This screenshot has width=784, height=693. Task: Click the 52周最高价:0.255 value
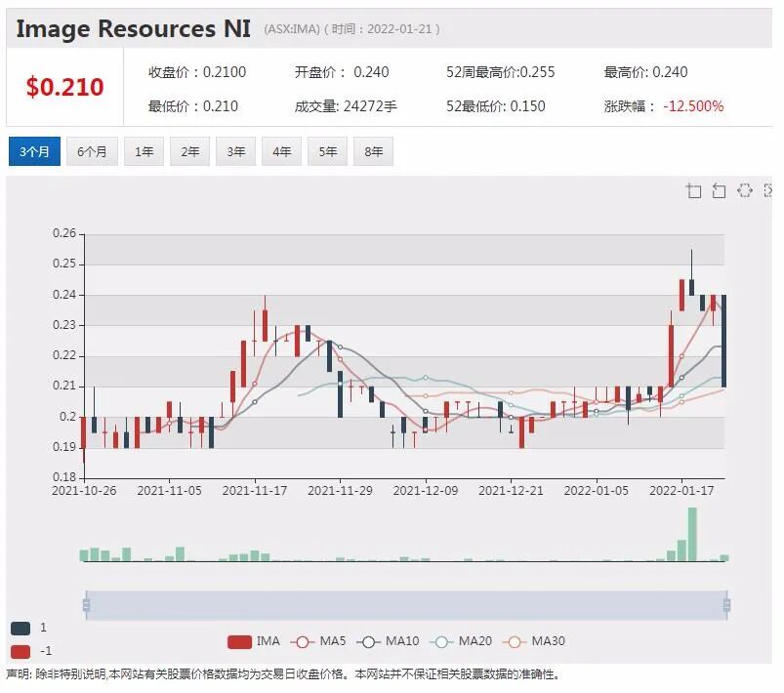501,72
